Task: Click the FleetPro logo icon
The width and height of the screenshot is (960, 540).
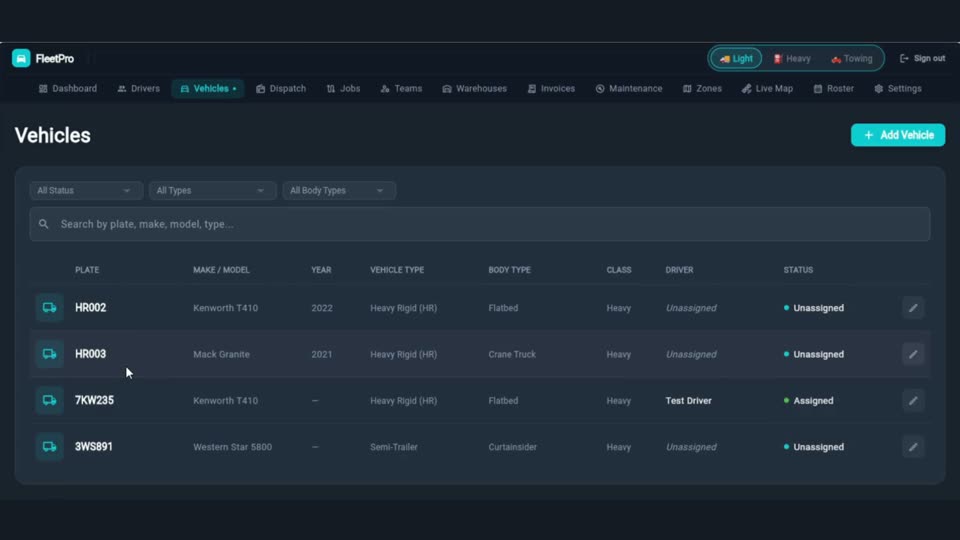Action: click(21, 58)
